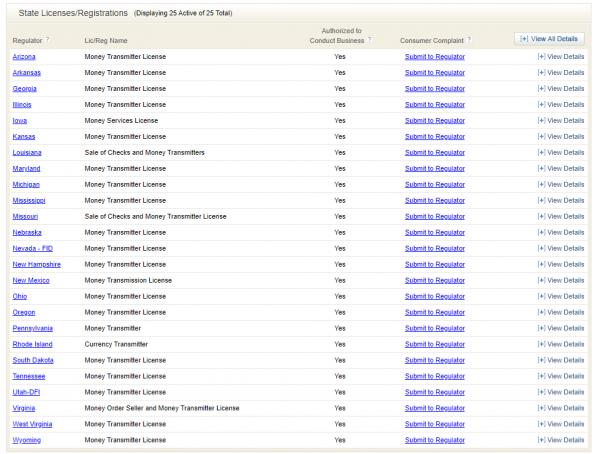Screen dimensions: 600x454
Task: Submit complaint to regulator for Mississippi
Action: tap(435, 201)
